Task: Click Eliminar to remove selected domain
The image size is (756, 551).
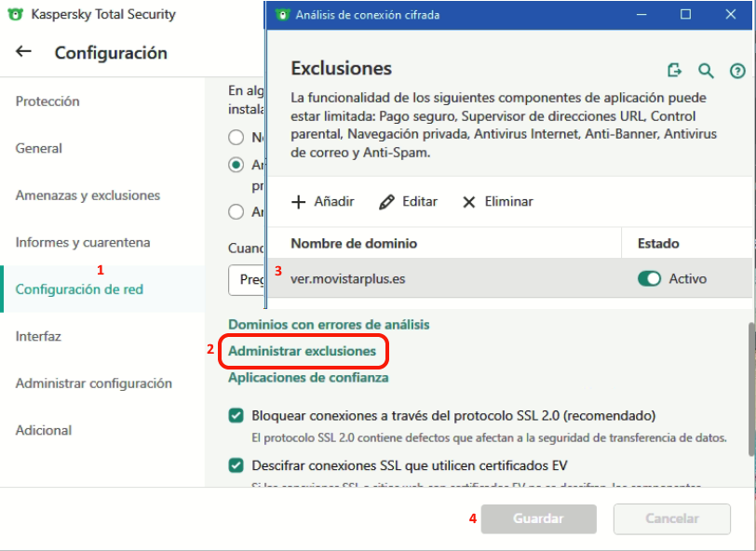Action: 497,201
